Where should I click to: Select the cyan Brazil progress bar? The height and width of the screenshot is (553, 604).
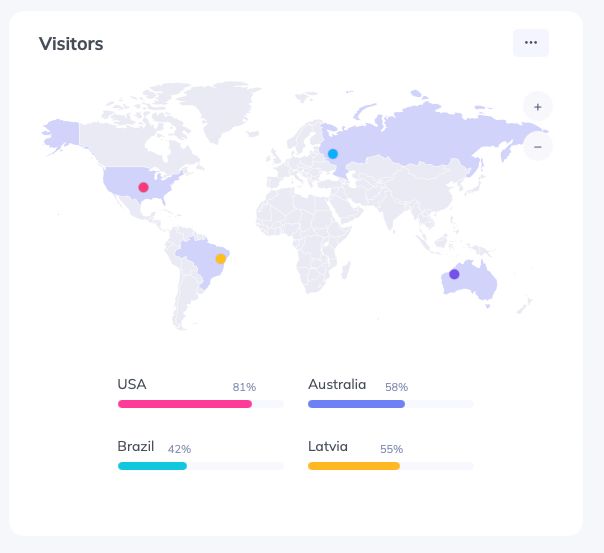pyautogui.click(x=152, y=466)
